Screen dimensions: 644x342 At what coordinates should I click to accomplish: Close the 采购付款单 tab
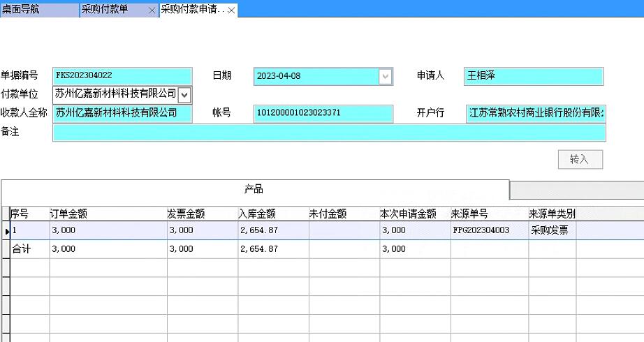coord(152,10)
